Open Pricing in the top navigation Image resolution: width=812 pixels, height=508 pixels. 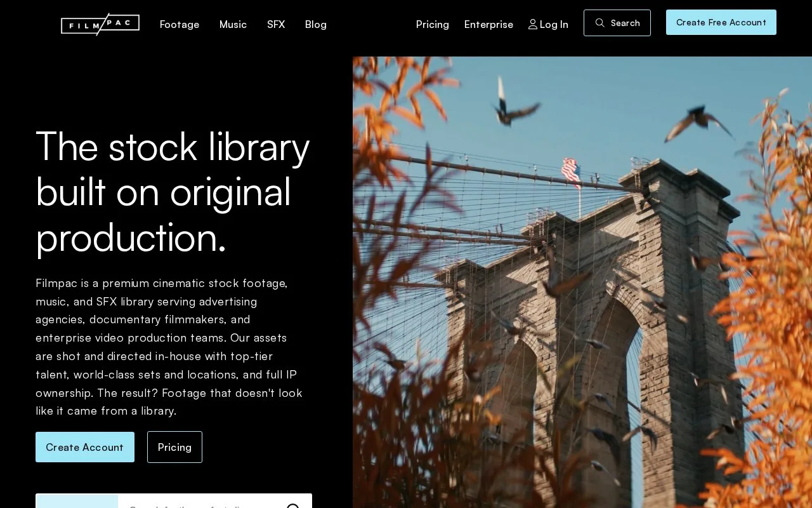click(x=433, y=24)
